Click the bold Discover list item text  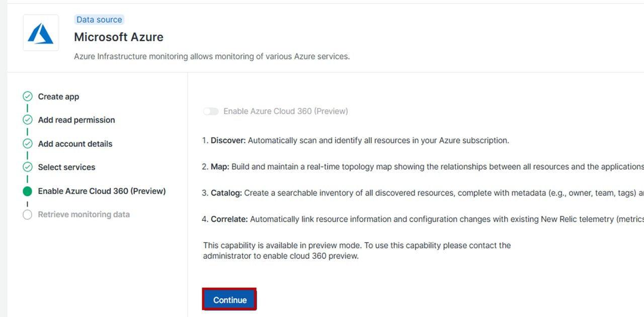pos(228,140)
